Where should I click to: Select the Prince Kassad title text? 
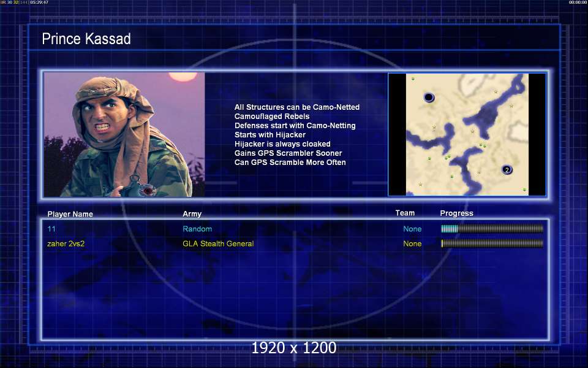click(86, 39)
